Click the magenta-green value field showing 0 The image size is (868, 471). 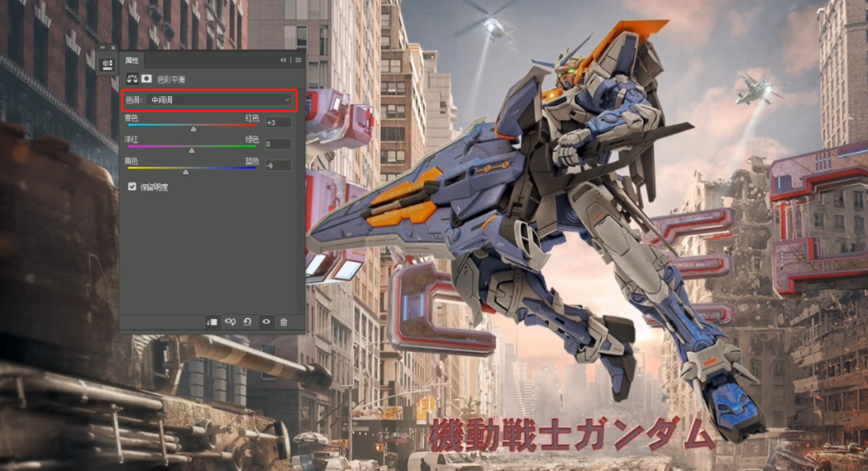[278, 144]
